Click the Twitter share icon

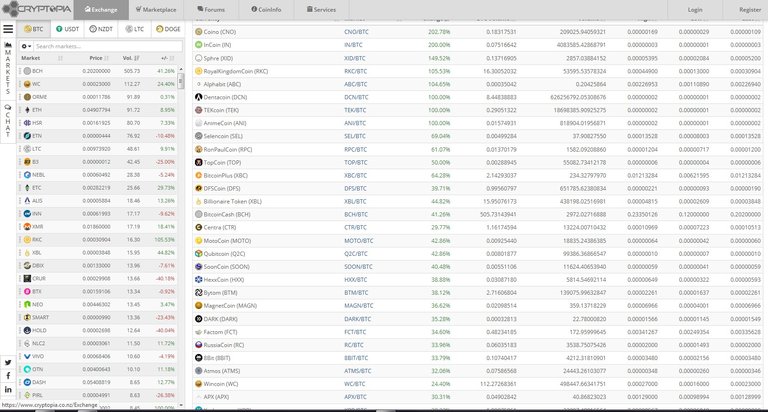tap(8, 363)
